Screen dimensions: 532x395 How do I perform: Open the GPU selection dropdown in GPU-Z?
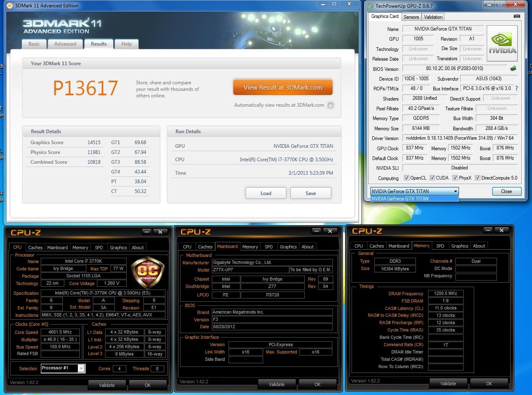[415, 191]
